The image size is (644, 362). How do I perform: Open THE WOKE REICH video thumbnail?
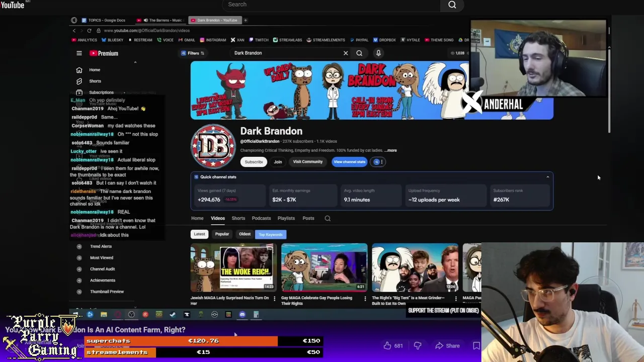(x=233, y=267)
